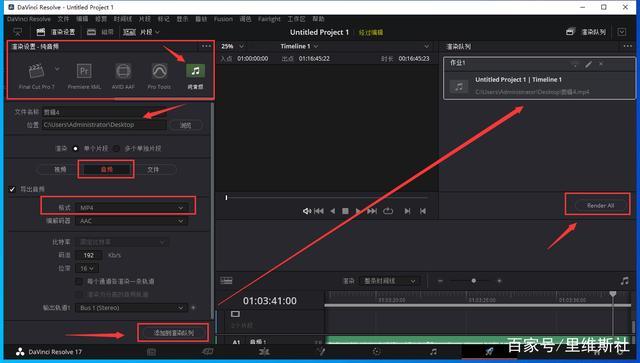The height and width of the screenshot is (363, 640).
Task: Jump to last frame in the viewer
Action: pos(372,211)
